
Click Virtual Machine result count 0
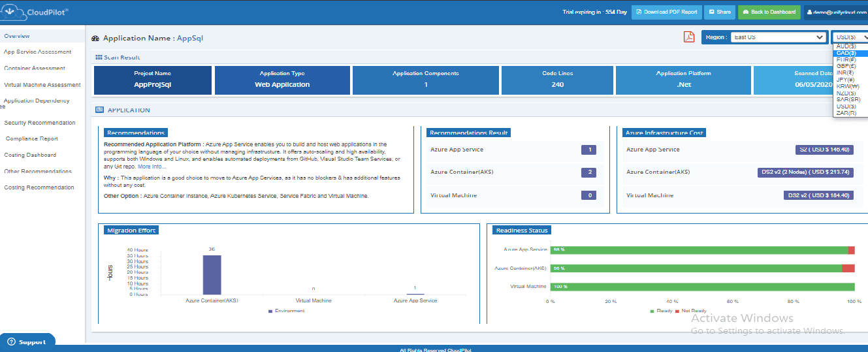pos(588,195)
